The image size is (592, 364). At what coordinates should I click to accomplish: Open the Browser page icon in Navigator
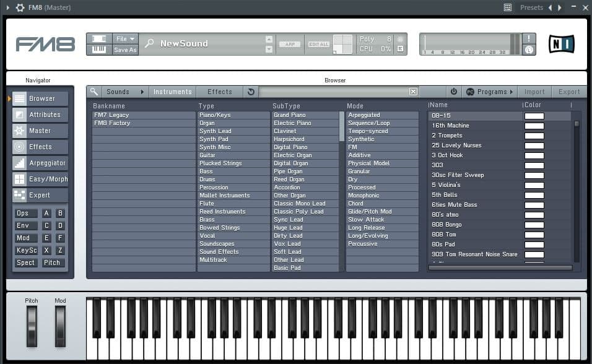[x=19, y=98]
